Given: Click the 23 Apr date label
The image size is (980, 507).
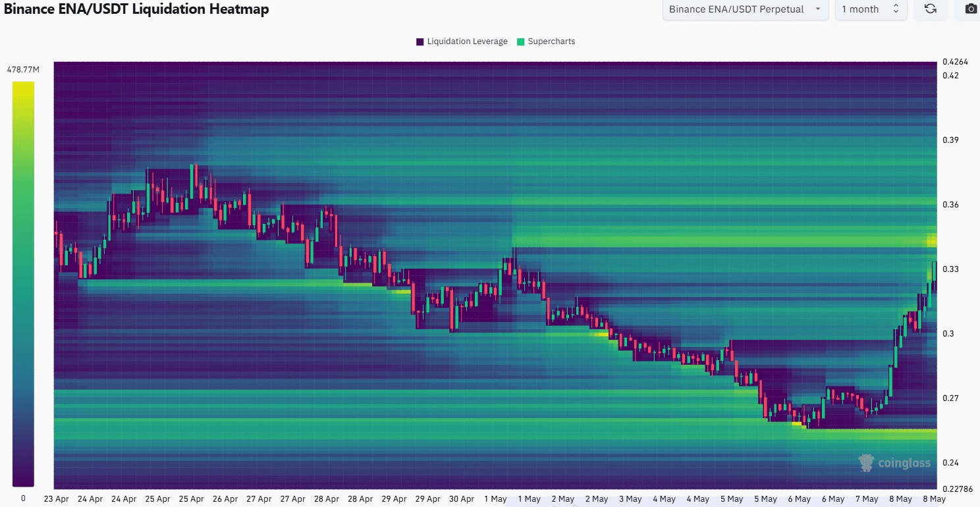Looking at the screenshot, I should point(57,499).
